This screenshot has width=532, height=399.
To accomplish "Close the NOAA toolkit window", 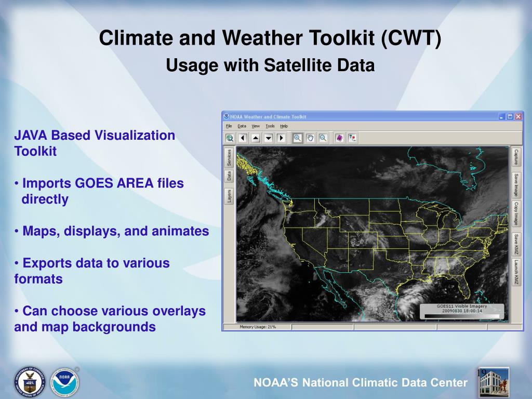I will pos(518,117).
